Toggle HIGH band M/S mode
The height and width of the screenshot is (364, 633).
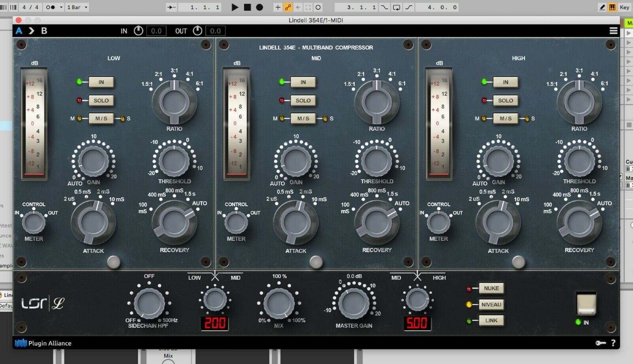point(506,118)
